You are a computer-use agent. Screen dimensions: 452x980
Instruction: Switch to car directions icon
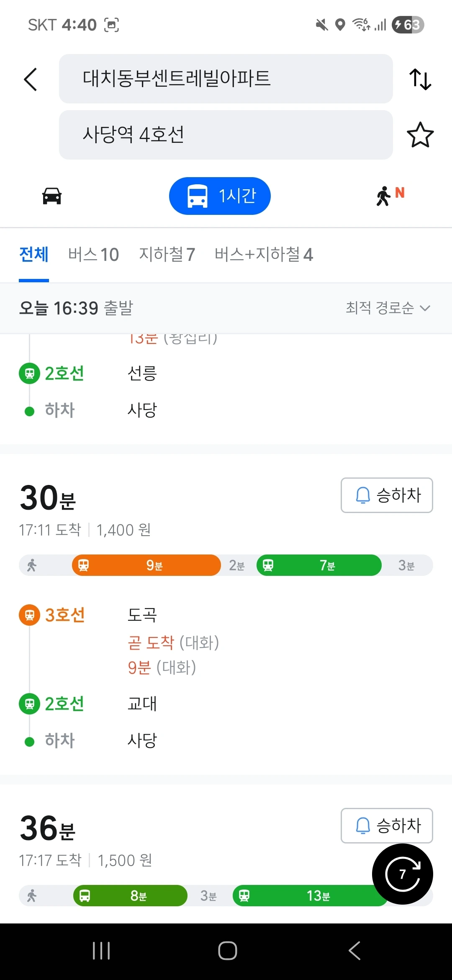[52, 196]
